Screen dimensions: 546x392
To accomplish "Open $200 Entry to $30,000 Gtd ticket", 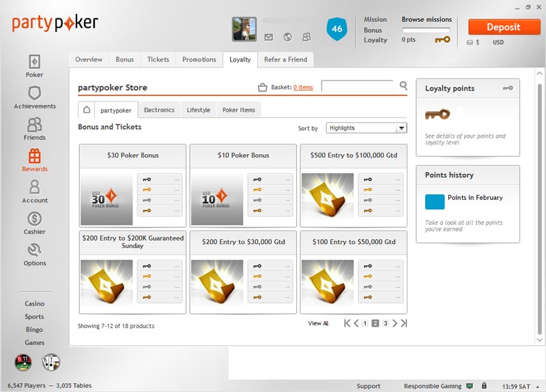I will (x=217, y=286).
